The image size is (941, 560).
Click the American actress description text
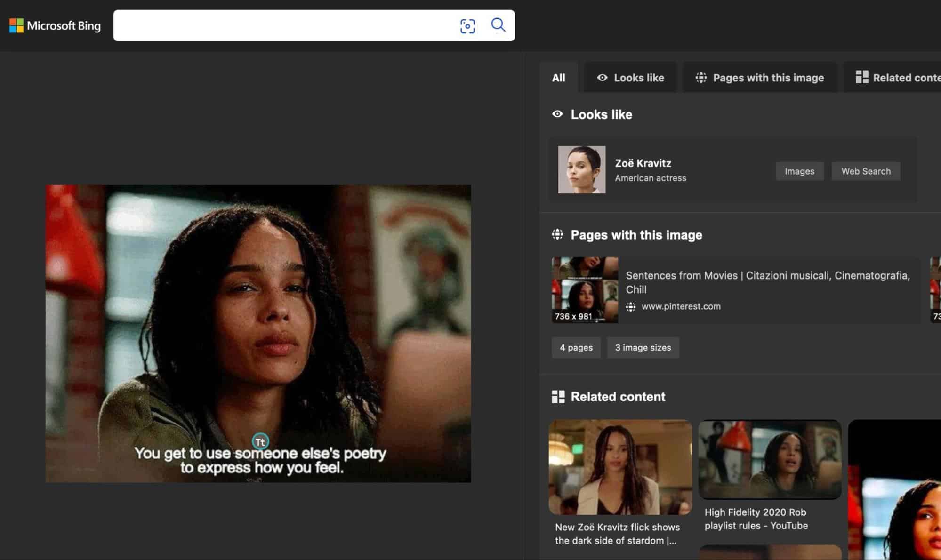[650, 178]
